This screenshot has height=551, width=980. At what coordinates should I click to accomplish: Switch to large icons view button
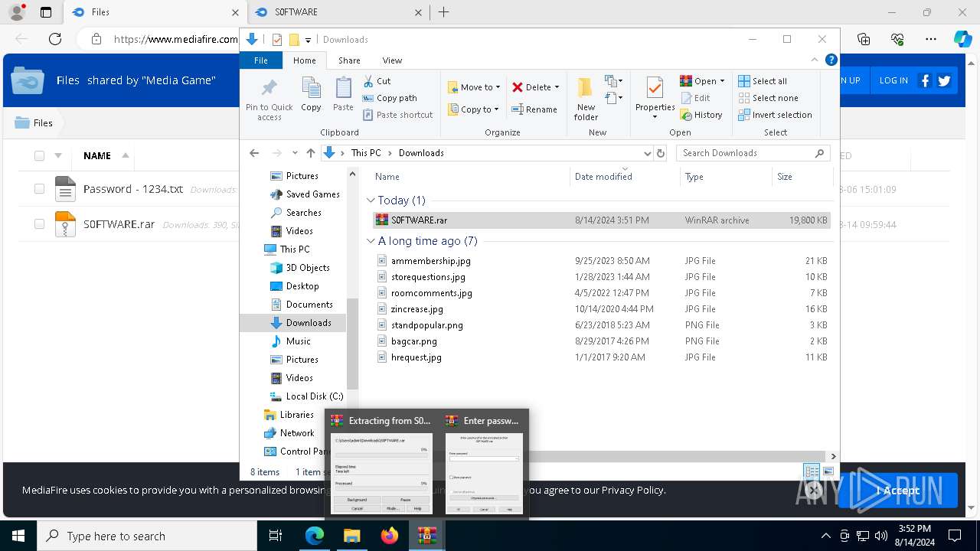[828, 471]
